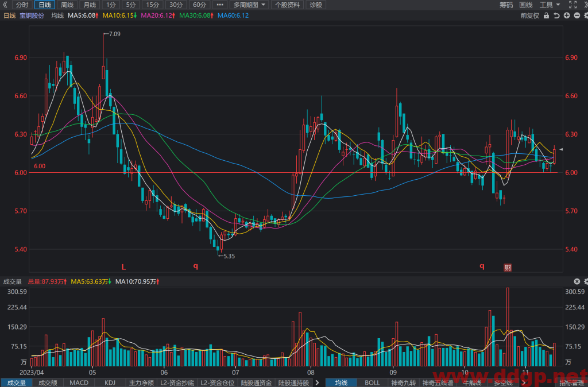Switch to 周线 weekly chart

(x=67, y=5)
